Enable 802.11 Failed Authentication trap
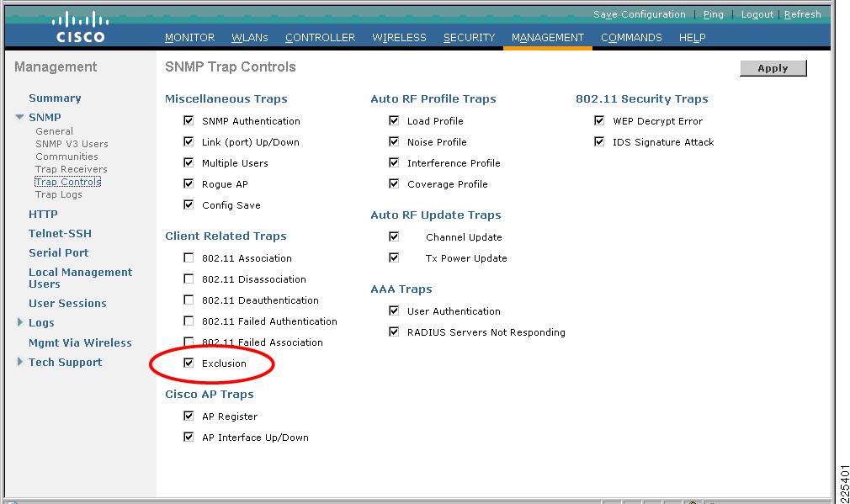 pos(189,321)
